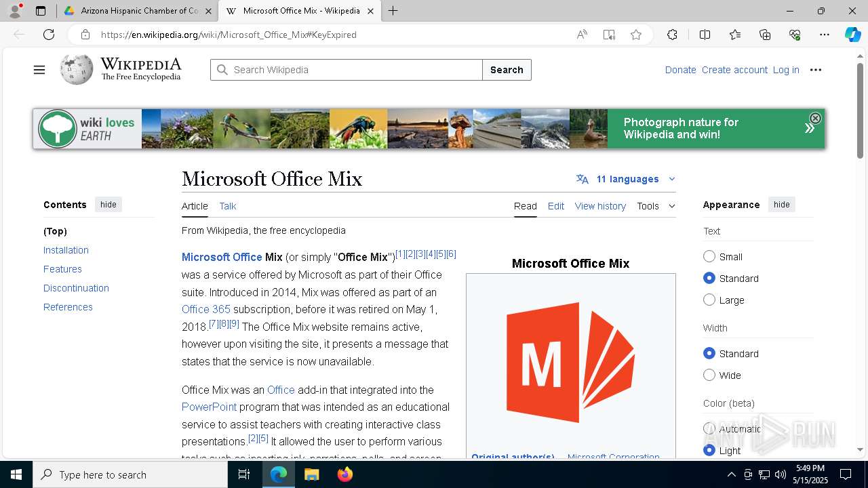Open split screen icon
The image size is (868, 488).
(705, 35)
